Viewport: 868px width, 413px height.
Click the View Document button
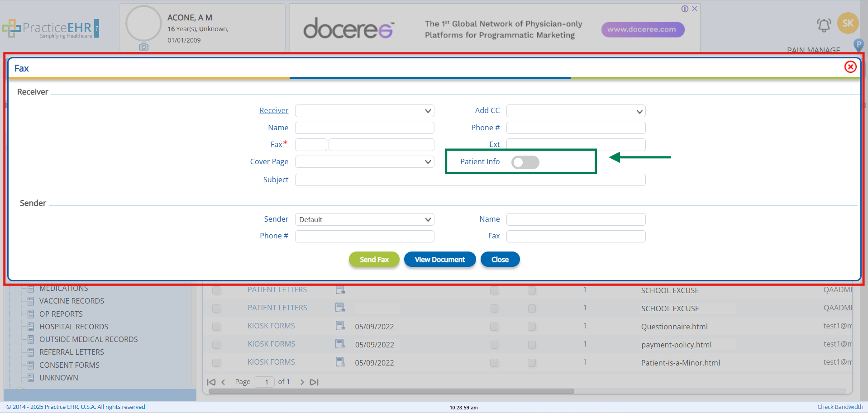440,260
